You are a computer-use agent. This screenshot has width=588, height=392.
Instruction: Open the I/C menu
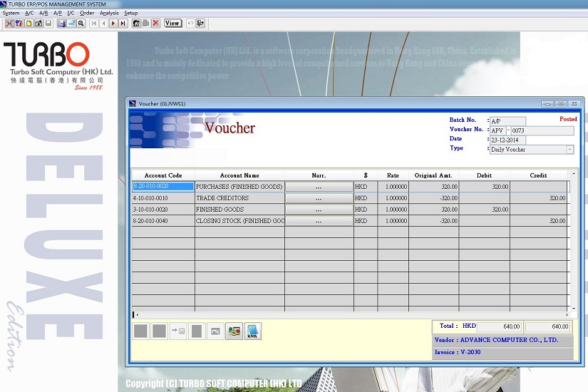[71, 13]
